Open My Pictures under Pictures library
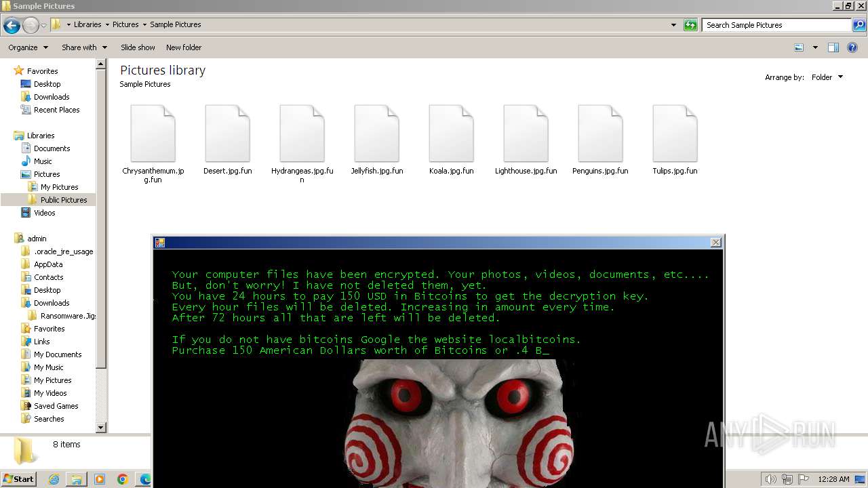The image size is (868, 488). click(x=59, y=187)
